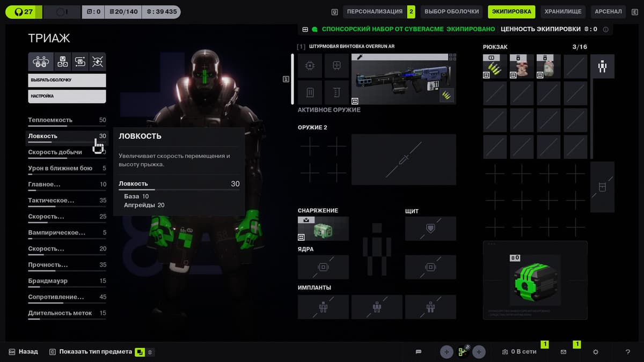The image size is (644, 362).
Task: Open the mail envelope icon
Action: point(563,352)
